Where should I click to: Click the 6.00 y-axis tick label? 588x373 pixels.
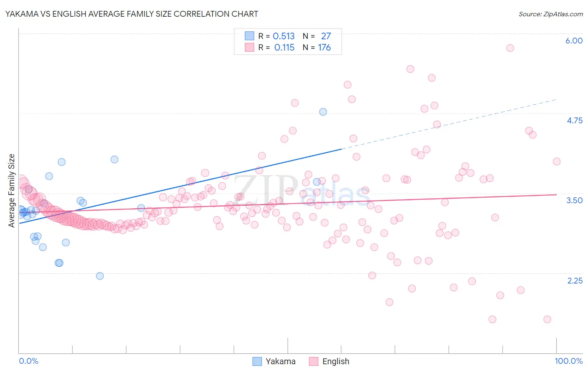click(x=574, y=41)
